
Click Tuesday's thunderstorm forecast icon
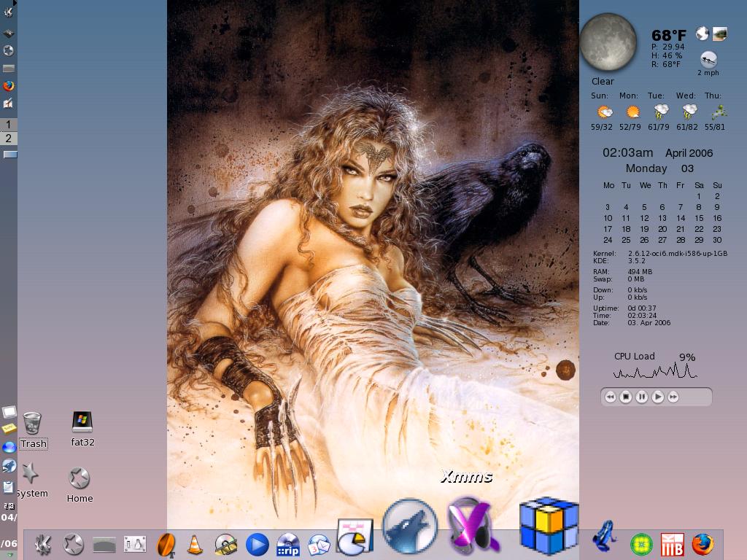click(x=661, y=112)
